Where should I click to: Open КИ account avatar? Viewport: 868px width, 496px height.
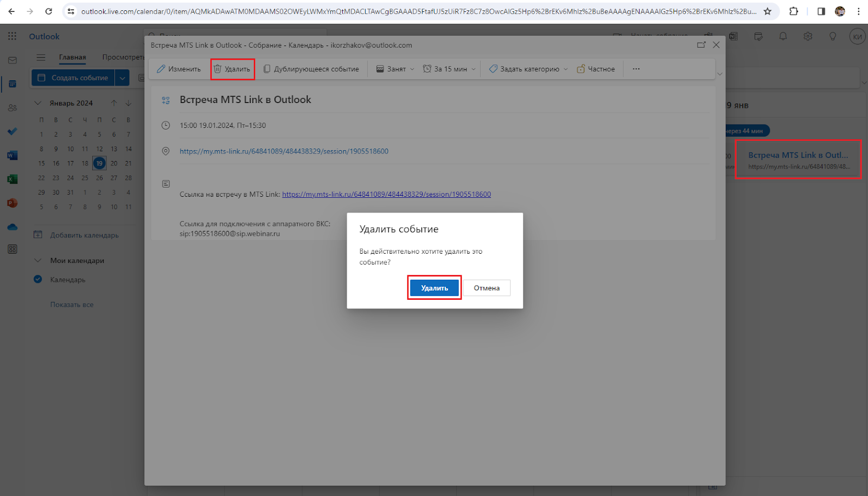857,36
